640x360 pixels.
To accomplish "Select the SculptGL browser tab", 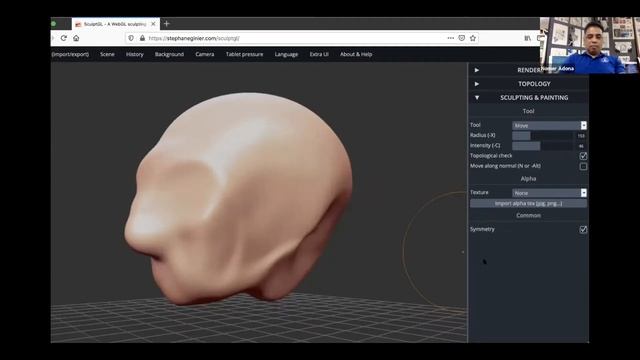I will click(x=116, y=24).
